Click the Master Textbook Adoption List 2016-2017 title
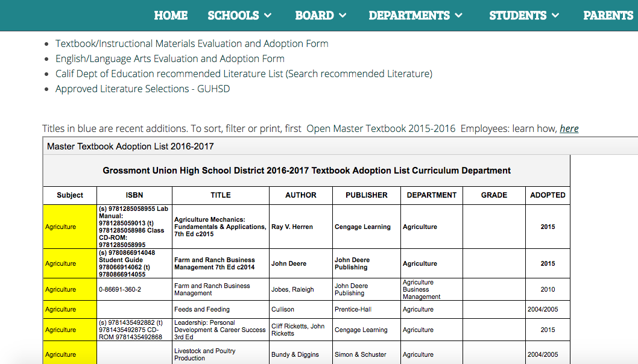The width and height of the screenshot is (638, 364). click(x=130, y=146)
